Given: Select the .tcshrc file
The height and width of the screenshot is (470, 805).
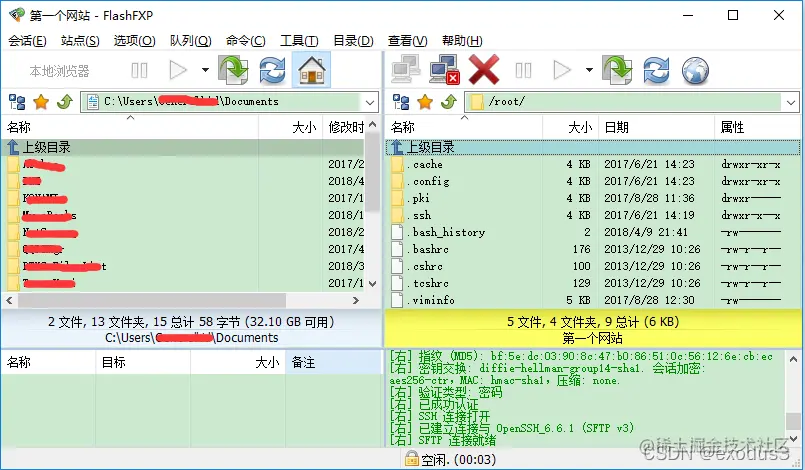Looking at the screenshot, I should pyautogui.click(x=593, y=283).
